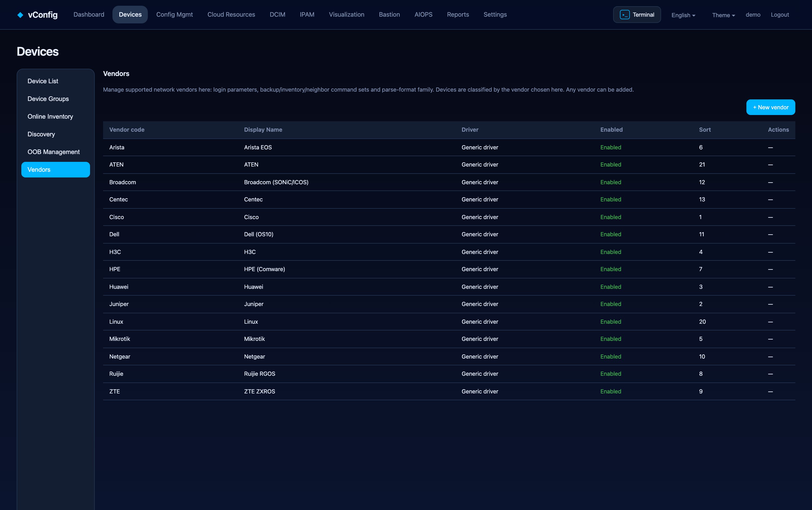This screenshot has width=812, height=510.
Task: Click Ruijie RGOS display name
Action: click(259, 374)
